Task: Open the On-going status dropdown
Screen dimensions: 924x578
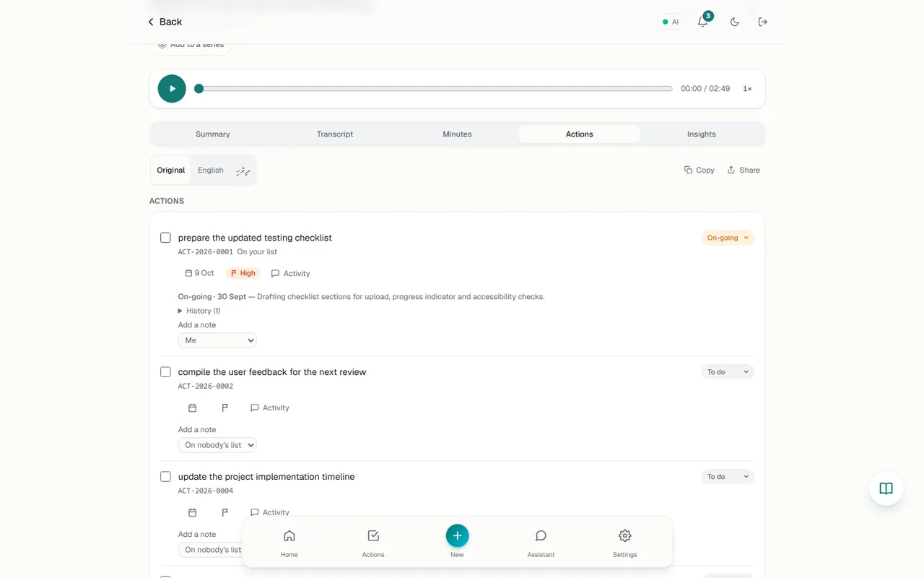Action: coord(728,238)
